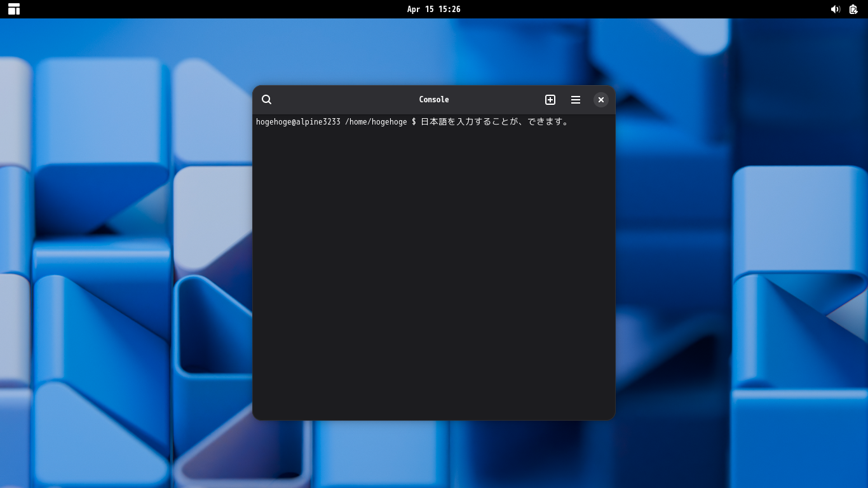The width and height of the screenshot is (868, 488).
Task: Click the hogehoge@alpine3233 prompt text
Action: (298, 122)
